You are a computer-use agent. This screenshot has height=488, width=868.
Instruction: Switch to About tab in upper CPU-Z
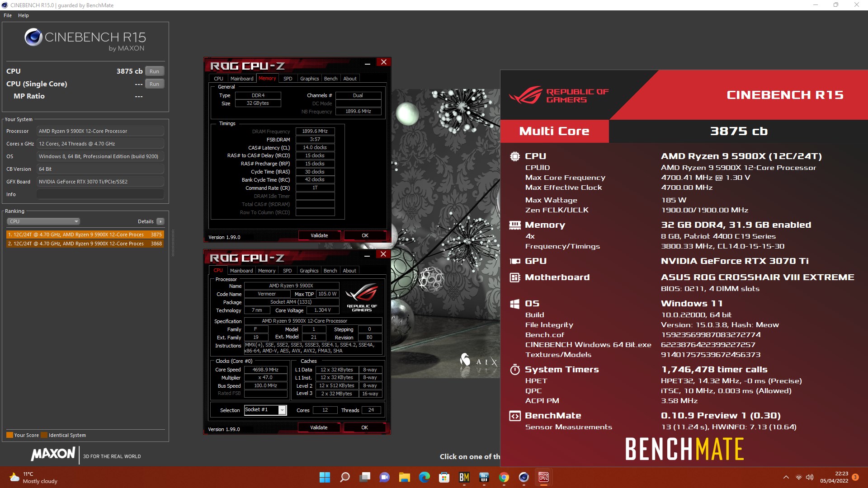tap(350, 79)
